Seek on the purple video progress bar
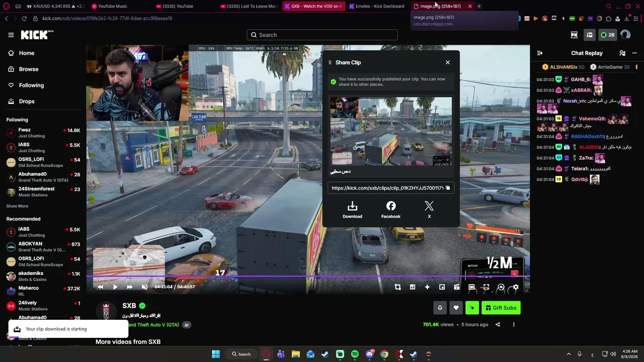This screenshot has height=362, width=644. pos(308,277)
